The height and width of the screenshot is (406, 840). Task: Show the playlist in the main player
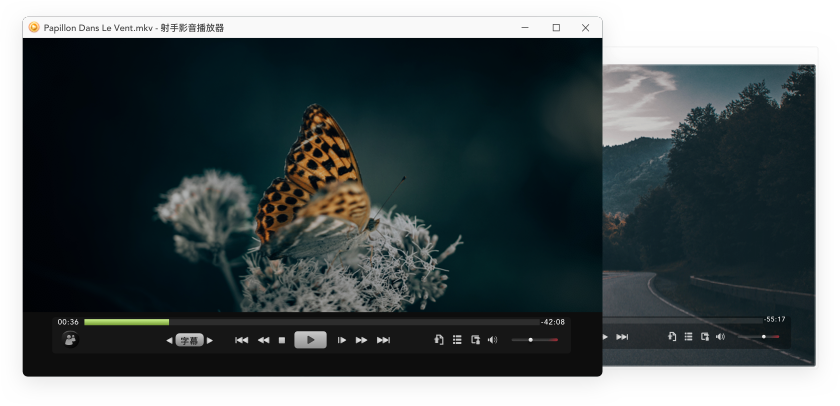(x=457, y=340)
